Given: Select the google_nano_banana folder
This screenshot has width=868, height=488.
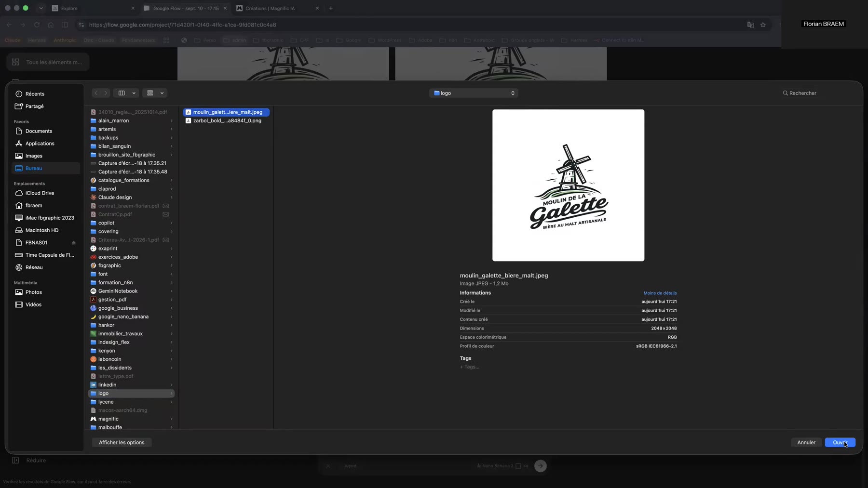Looking at the screenshot, I should pos(131,317).
